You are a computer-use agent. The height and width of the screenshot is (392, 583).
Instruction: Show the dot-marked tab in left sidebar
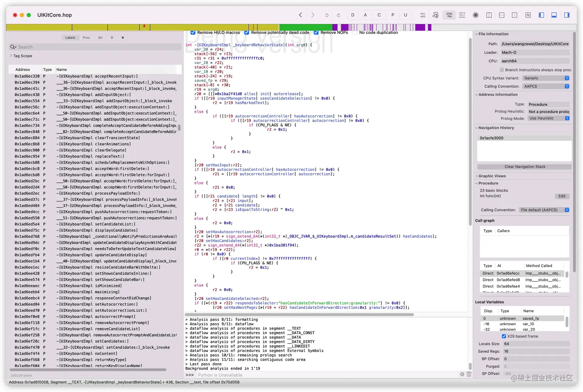pyautogui.click(x=123, y=38)
